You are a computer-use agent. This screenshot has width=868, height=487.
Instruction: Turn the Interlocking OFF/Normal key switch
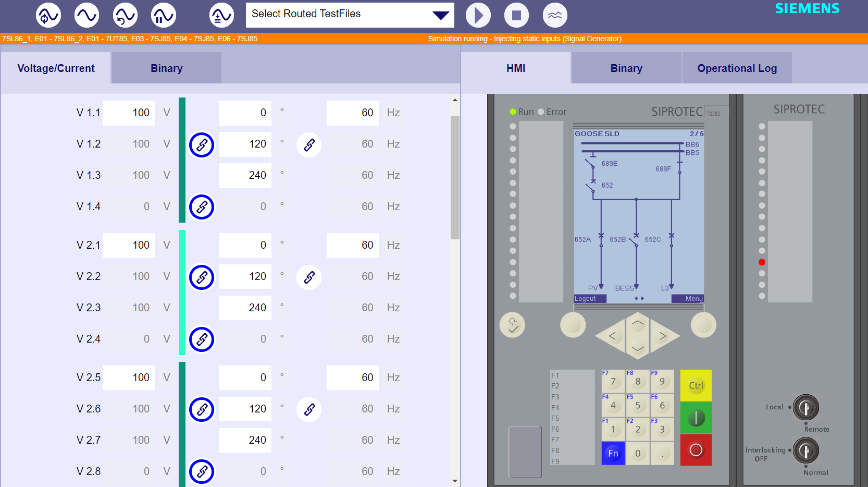805,451
